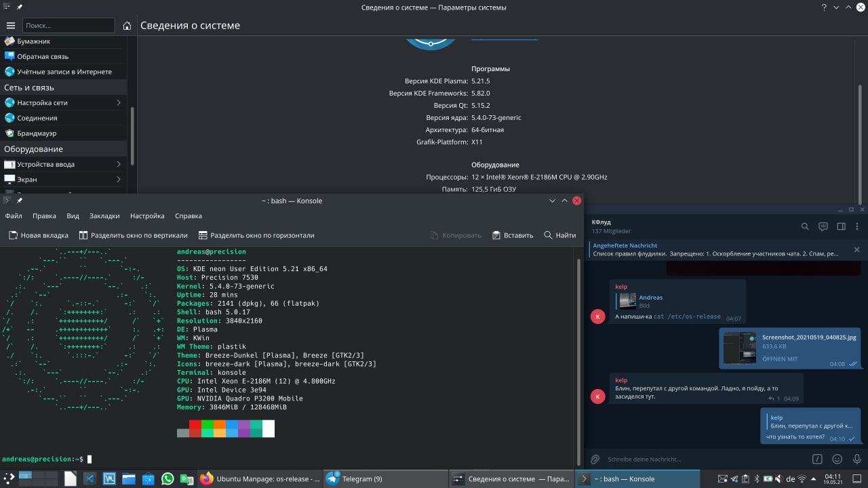Click the System Settings sidebar scrollbar
868x488 pixels.
coord(132,136)
